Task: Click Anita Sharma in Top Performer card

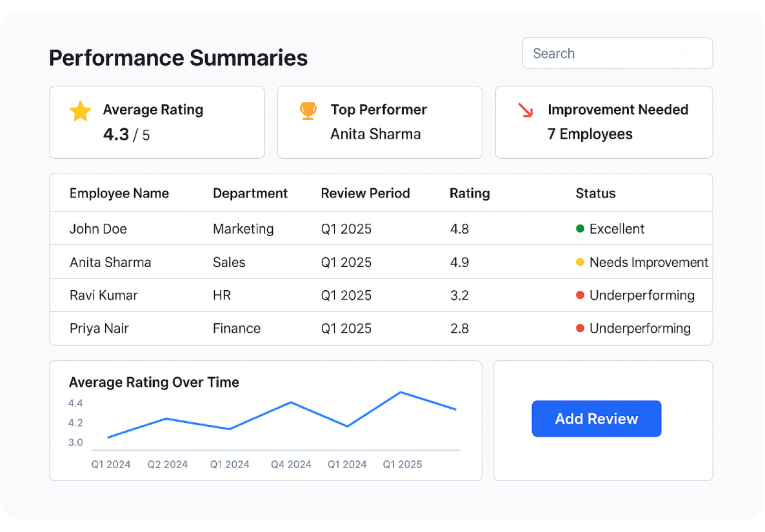Action: 375,134
